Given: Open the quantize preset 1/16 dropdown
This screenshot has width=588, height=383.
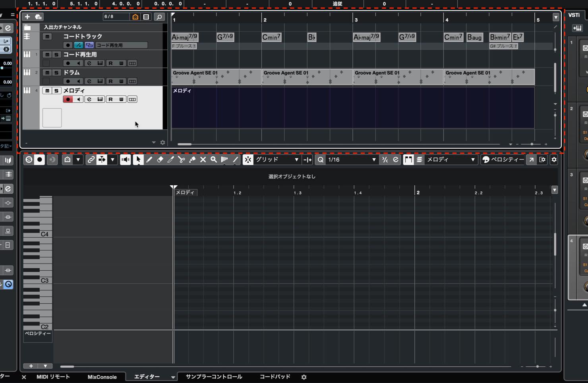Looking at the screenshot, I should (x=352, y=160).
